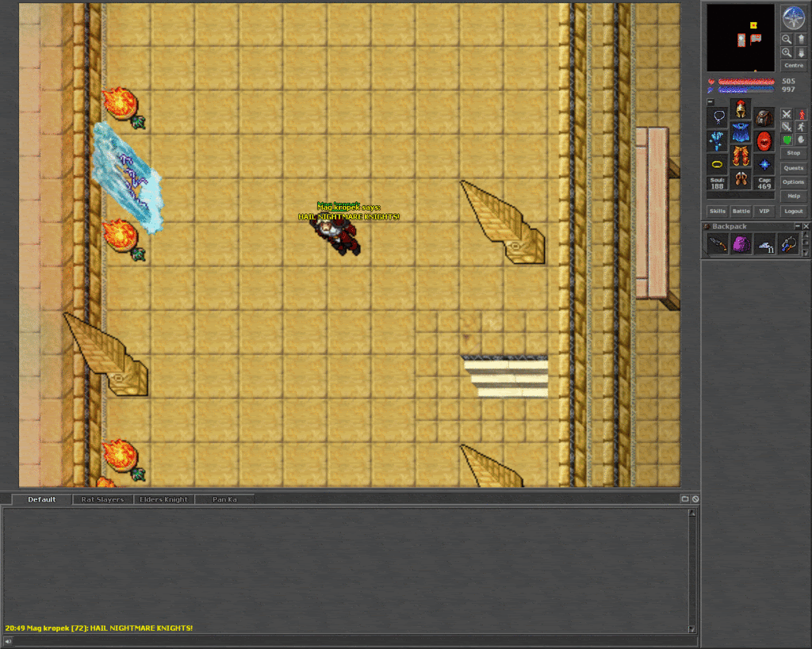Click the Backpack title icon
The image size is (812, 649).
tap(707, 226)
